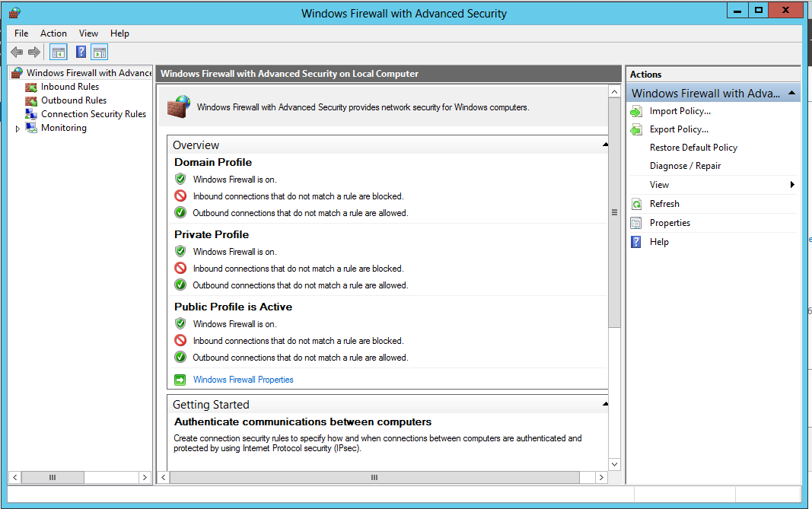Viewport: 812px width, 509px height.
Task: Click Export Policy... action
Action: (679, 129)
